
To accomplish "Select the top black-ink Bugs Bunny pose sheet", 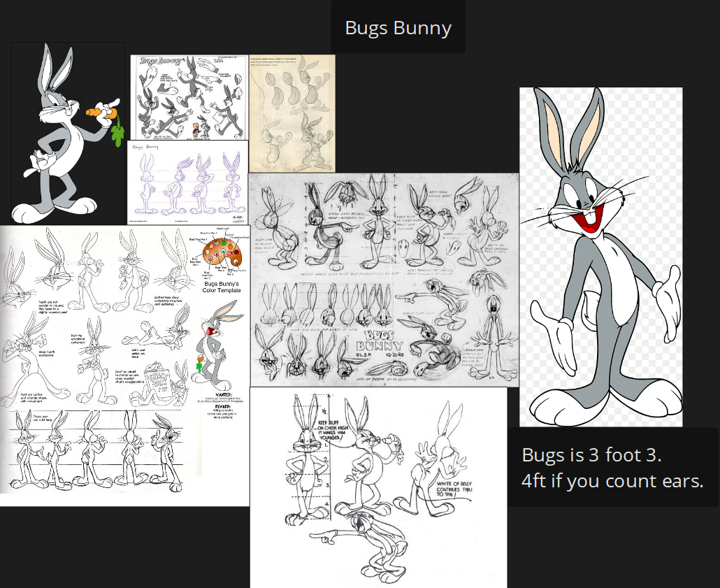I will click(x=189, y=98).
